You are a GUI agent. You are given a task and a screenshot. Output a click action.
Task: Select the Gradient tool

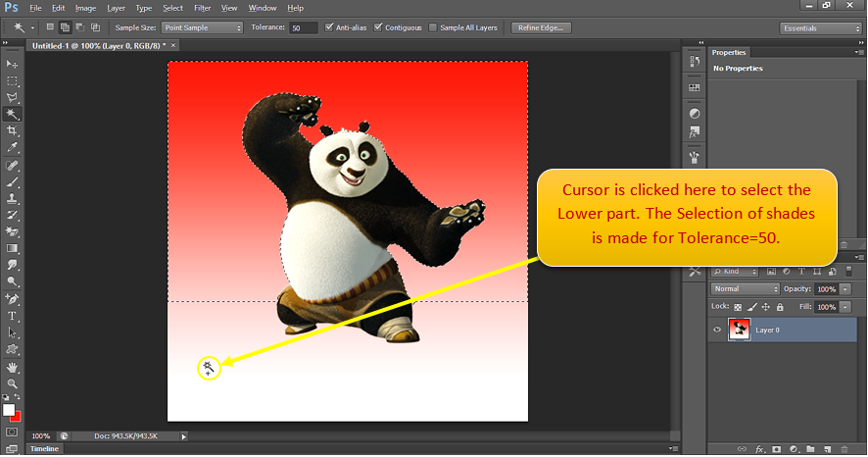12,248
